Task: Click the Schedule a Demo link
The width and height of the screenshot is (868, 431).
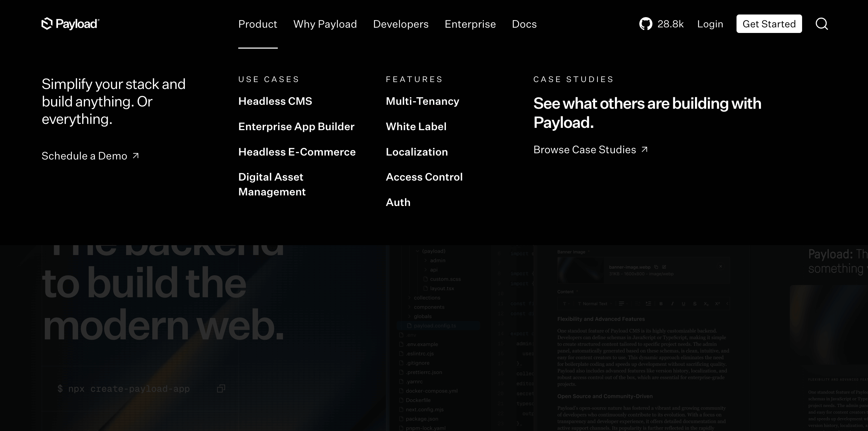Action: [x=90, y=156]
